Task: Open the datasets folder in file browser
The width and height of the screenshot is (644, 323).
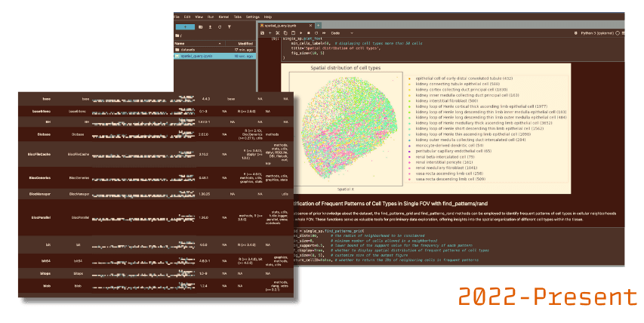Action: click(214, 50)
